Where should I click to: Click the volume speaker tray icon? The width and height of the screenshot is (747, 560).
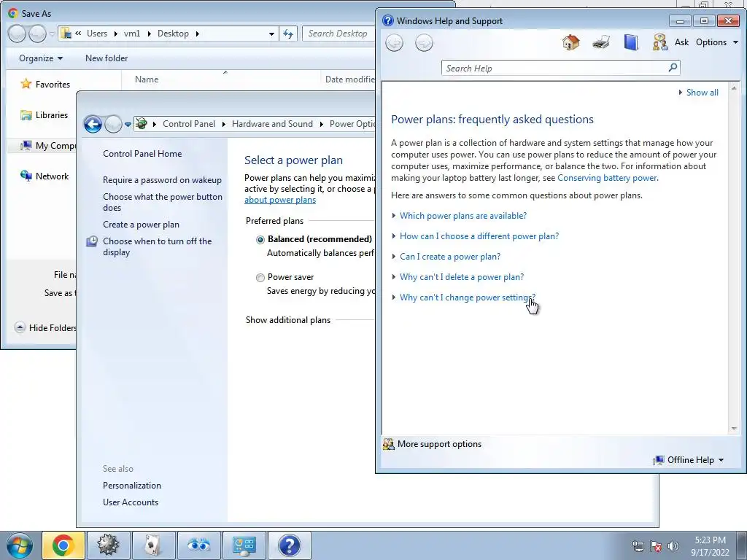[673, 546]
